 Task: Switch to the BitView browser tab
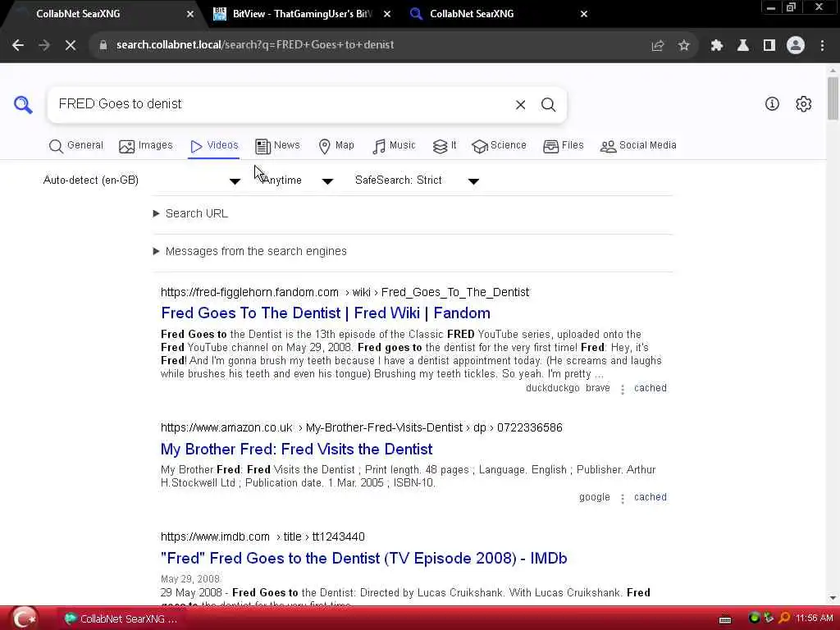(x=300, y=14)
